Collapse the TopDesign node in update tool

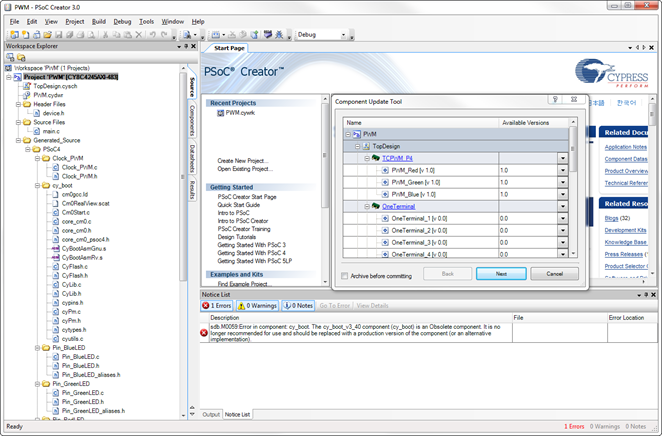click(x=357, y=146)
